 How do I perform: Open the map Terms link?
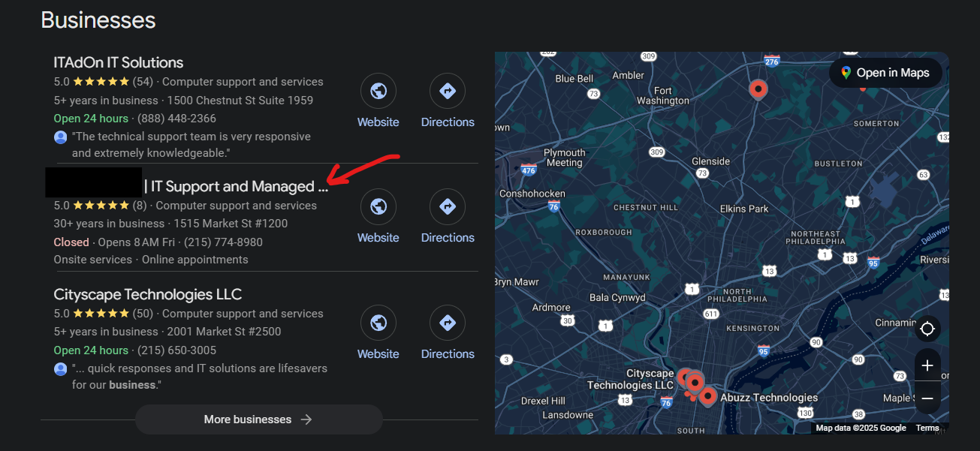927,428
